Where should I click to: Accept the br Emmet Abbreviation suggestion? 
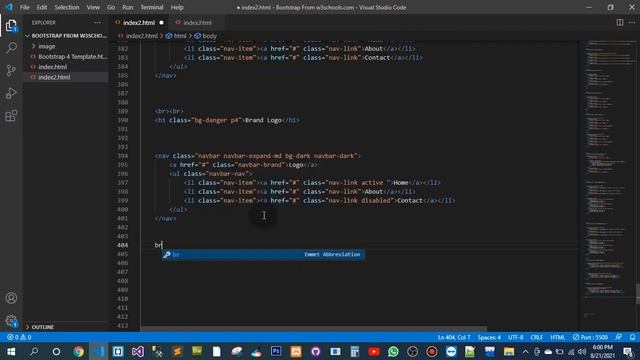coord(263,254)
